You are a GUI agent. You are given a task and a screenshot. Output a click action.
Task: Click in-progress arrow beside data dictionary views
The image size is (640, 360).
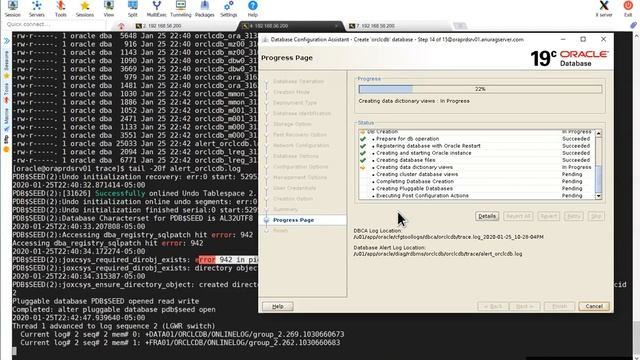click(362, 167)
